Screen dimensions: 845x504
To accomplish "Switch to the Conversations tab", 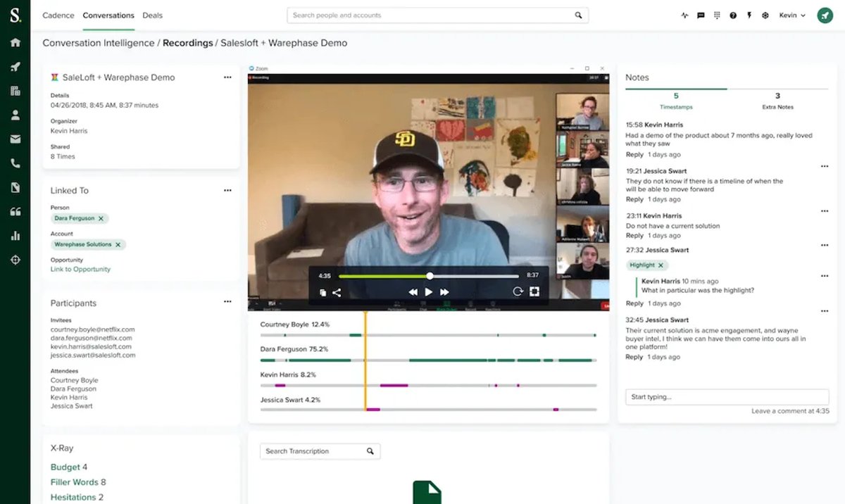I will (108, 15).
